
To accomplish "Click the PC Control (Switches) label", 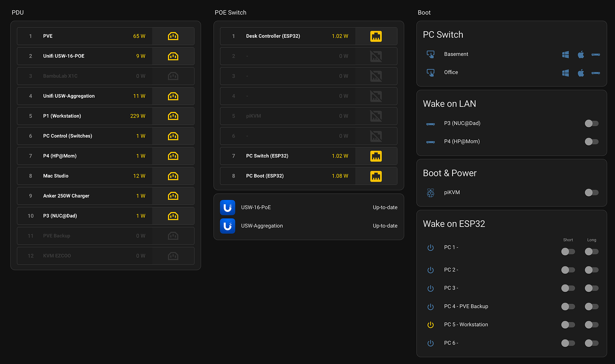I will tap(67, 136).
